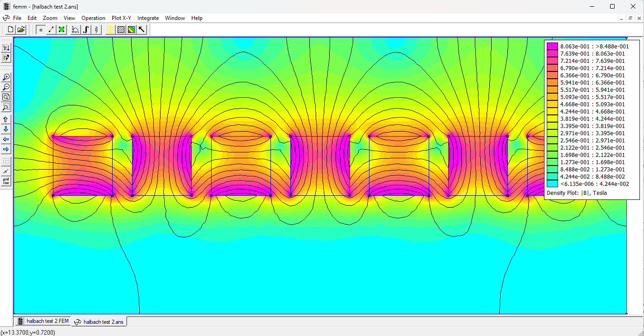Open the Help menu
The image size is (644, 336).
coord(197,18)
